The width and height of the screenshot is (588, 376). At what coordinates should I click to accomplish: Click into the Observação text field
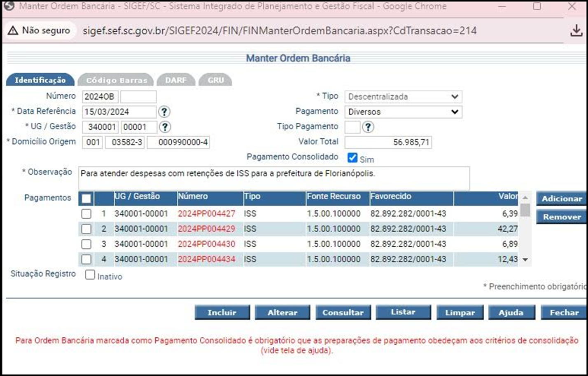(273, 178)
